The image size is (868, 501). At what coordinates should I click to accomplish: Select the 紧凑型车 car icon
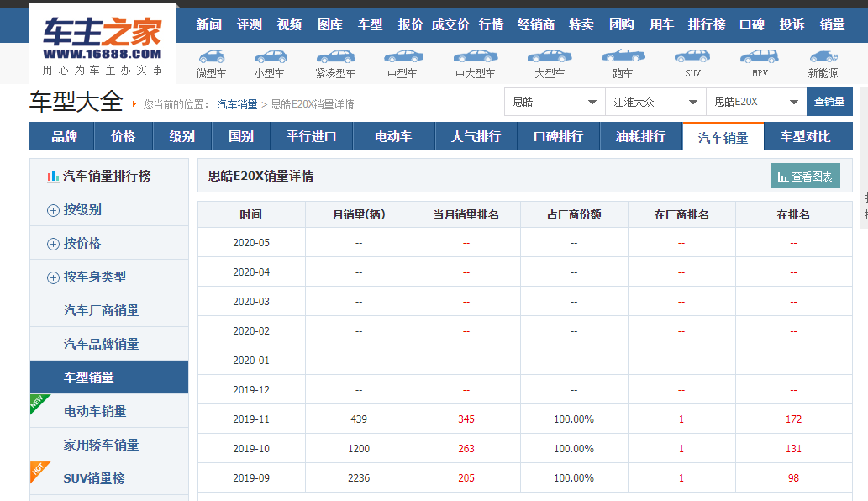point(335,56)
